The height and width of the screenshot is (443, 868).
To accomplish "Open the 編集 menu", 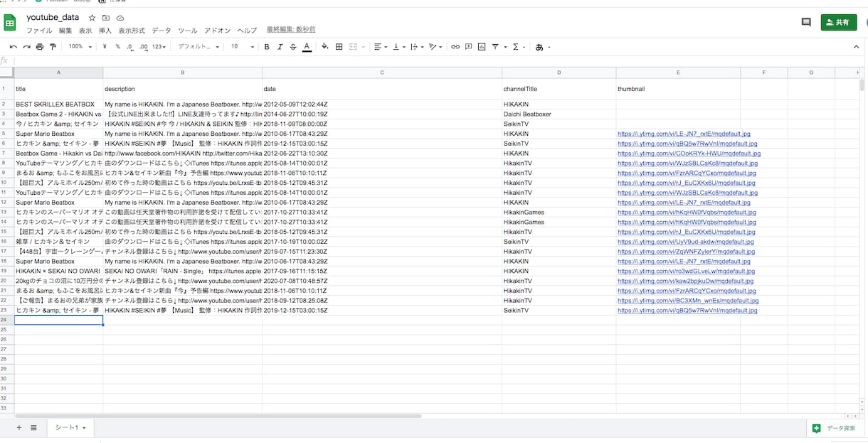I will (x=65, y=31).
